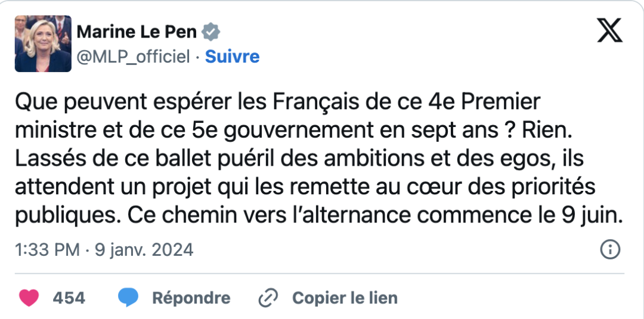Open Marine Le Pen's profile picture
644x319 pixels.
coord(43,44)
